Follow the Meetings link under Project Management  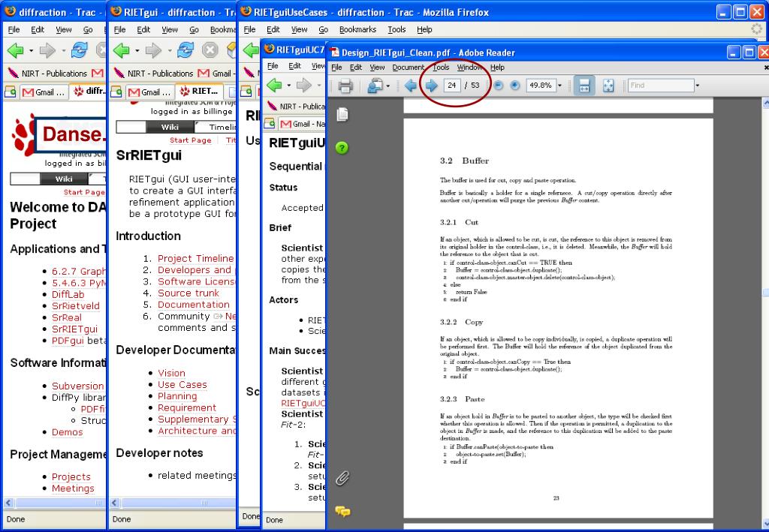73,489
